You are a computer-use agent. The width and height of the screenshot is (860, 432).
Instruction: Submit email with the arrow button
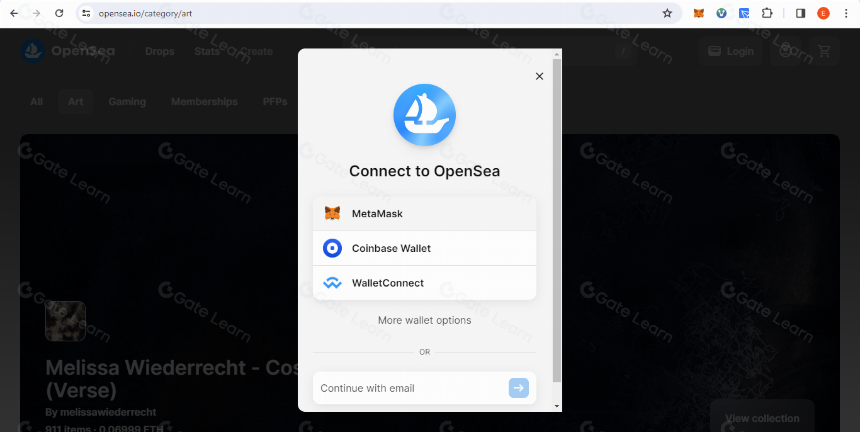pyautogui.click(x=519, y=388)
